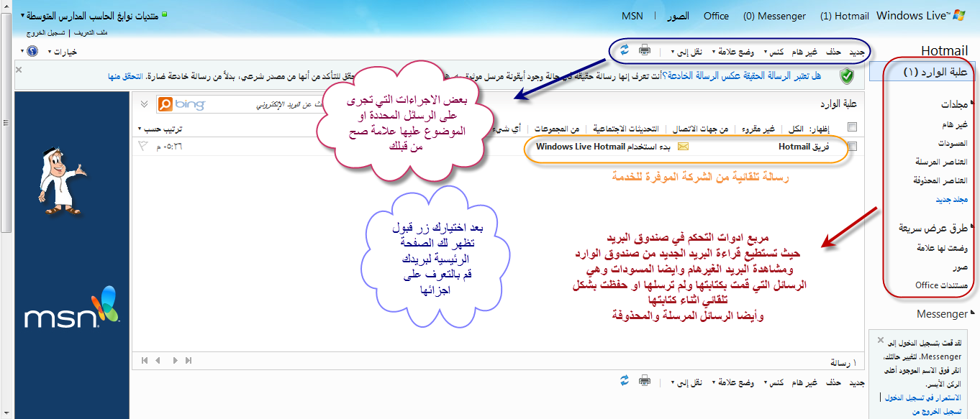Click in the Bing email search field
980x419 pixels.
click(266, 105)
